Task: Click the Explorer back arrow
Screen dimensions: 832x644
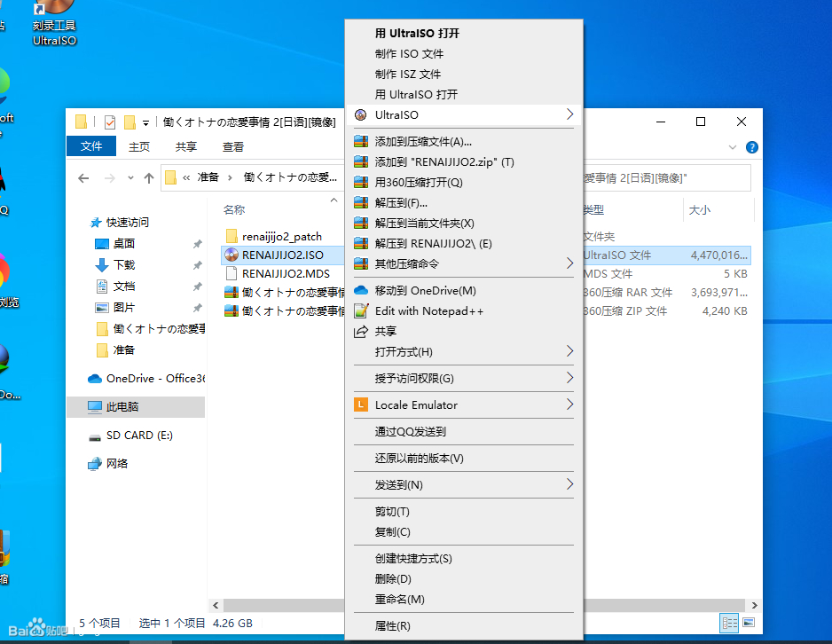Action: [83, 178]
